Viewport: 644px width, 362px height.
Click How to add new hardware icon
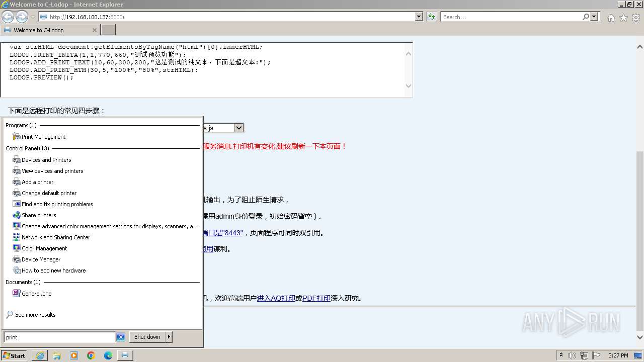[x=17, y=270]
